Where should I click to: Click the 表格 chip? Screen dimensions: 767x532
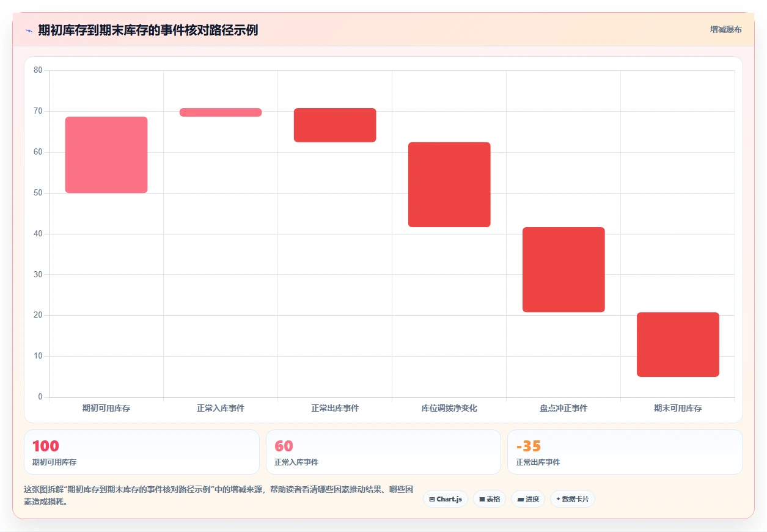(490, 499)
